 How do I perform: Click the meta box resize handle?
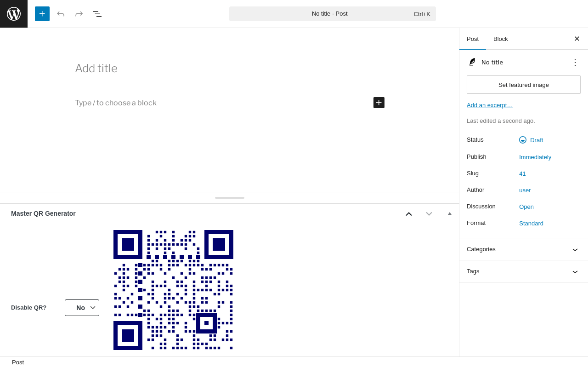coord(230,198)
